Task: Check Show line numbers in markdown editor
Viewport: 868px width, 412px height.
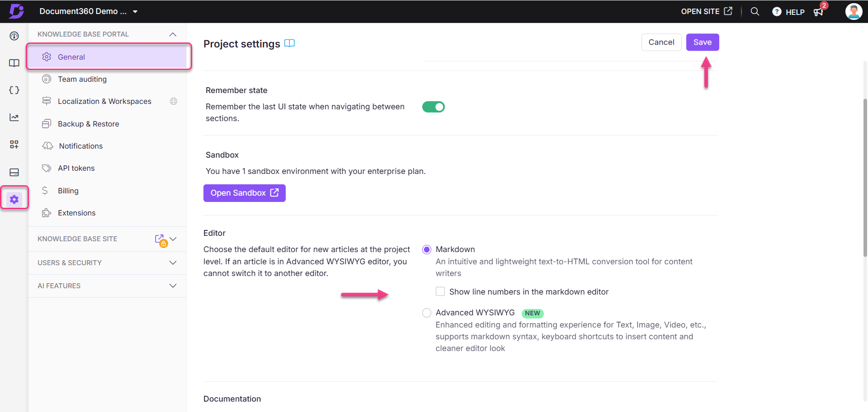Action: pos(440,291)
